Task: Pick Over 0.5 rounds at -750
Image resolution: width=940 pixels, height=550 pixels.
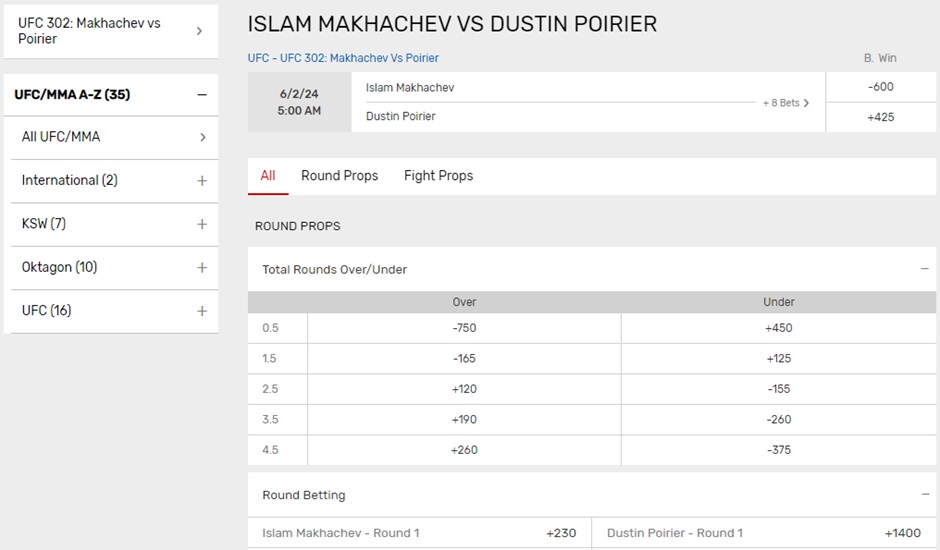Action: (464, 328)
